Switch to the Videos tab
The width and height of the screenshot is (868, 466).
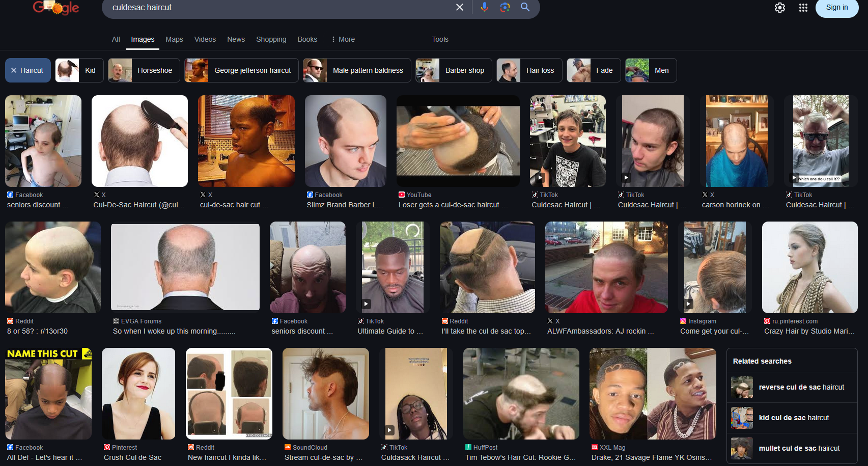click(x=205, y=39)
